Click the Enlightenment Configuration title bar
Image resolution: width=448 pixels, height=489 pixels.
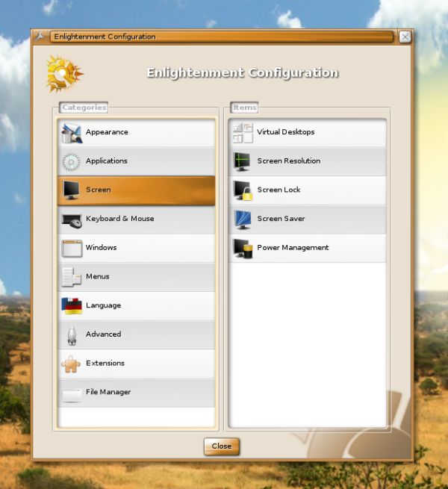(222, 37)
